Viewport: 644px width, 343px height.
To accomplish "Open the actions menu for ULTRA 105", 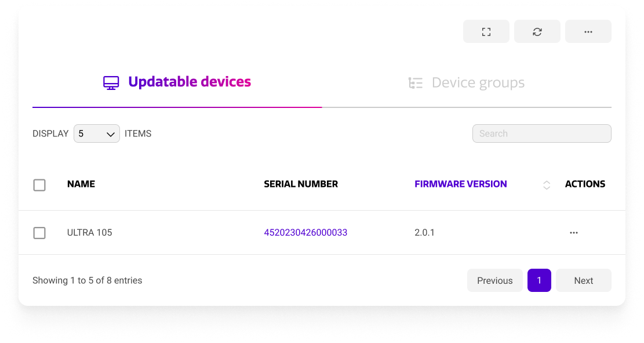I will (573, 233).
